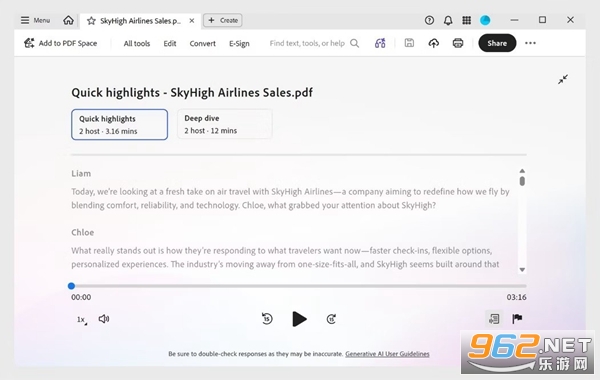600x380 pixels.
Task: Open Generative AI User Guidelines link
Action: (x=387, y=354)
